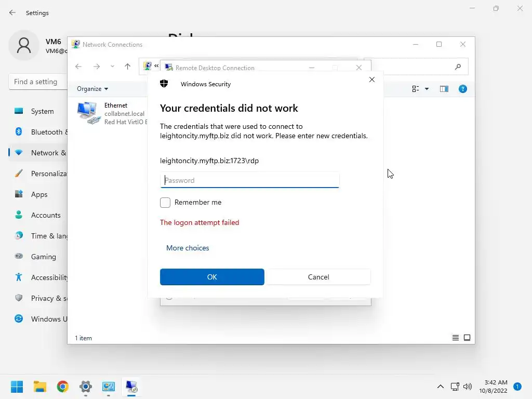Open Bluetooth settings category
The image size is (532, 399).
[38, 132]
